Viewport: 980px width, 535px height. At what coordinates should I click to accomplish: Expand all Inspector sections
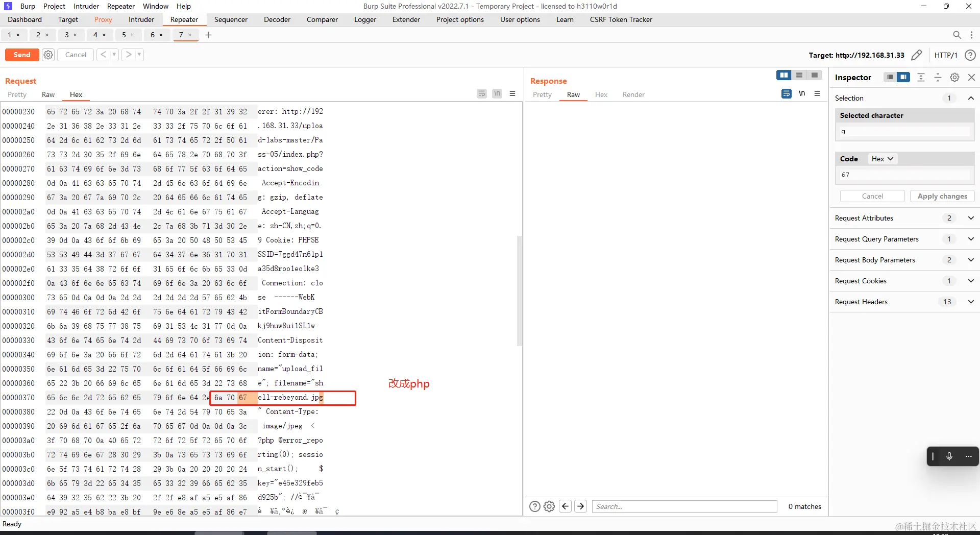pos(921,77)
